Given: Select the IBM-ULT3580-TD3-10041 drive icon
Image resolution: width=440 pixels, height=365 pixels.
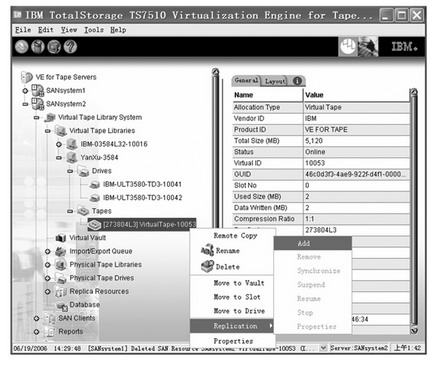Looking at the screenshot, I should [95, 184].
